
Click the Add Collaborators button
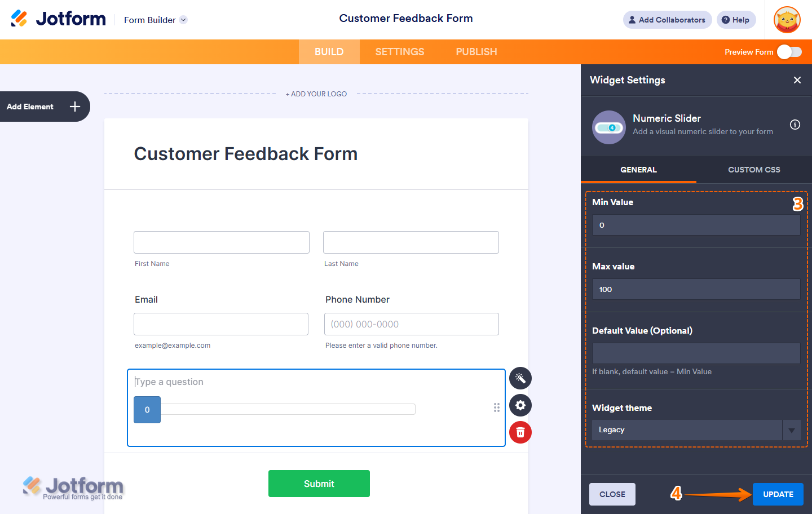click(667, 20)
